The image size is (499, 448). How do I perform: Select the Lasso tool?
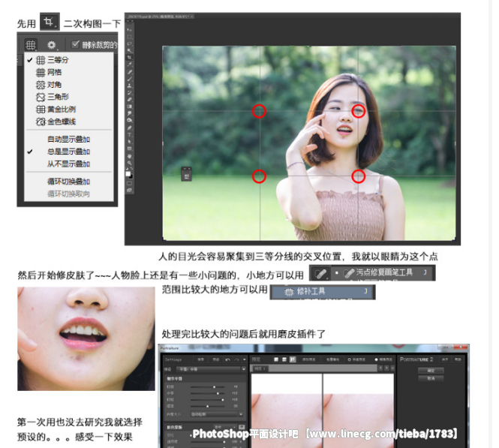tap(130, 44)
